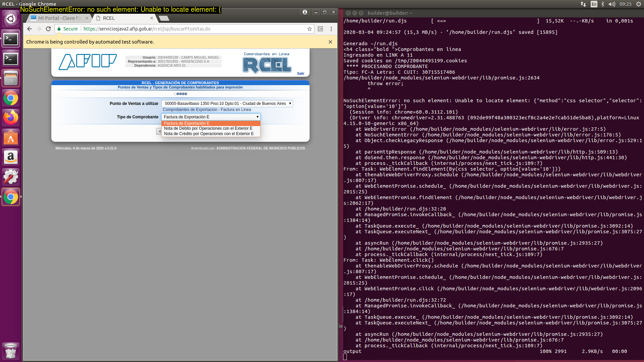Click the Saved cookies line in terminal
644x362 pixels.
point(405,61)
